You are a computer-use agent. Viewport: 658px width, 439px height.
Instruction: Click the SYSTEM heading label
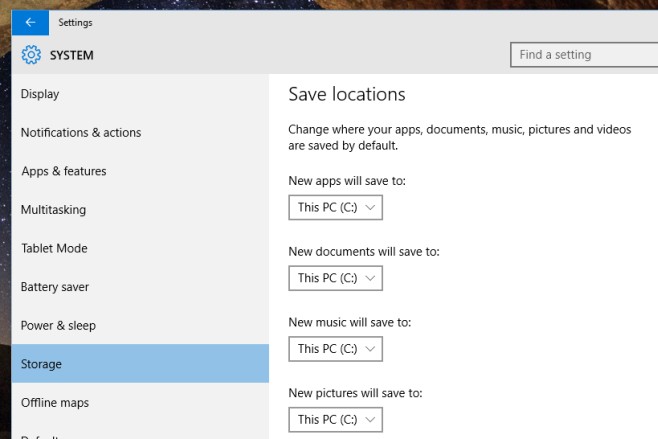(x=72, y=55)
